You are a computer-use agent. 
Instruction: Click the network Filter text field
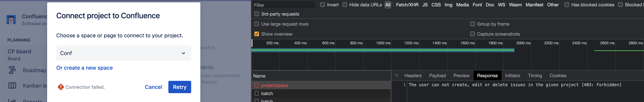[x=283, y=5]
